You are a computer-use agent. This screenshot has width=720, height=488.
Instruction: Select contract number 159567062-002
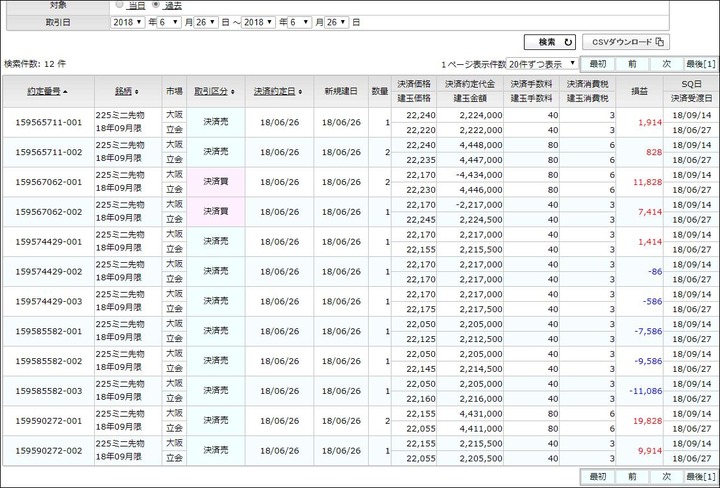(48, 212)
